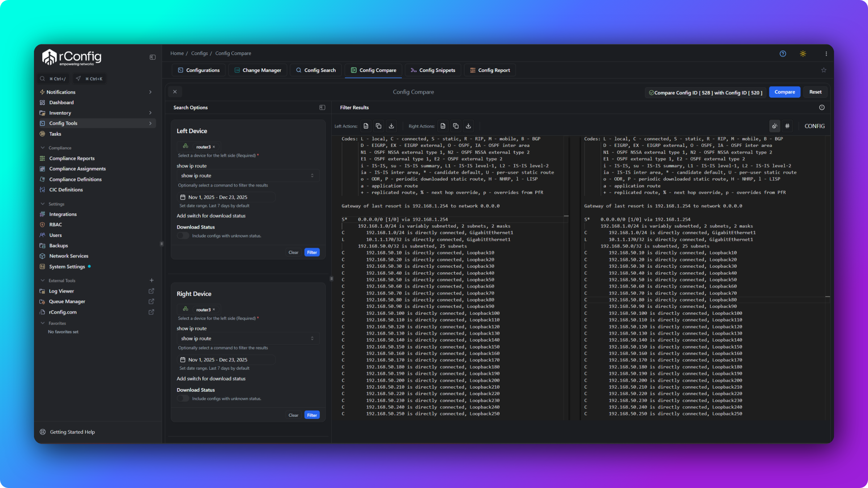The width and height of the screenshot is (868, 488).
Task: Collapse the sidebar with the panel icon
Action: 153,57
